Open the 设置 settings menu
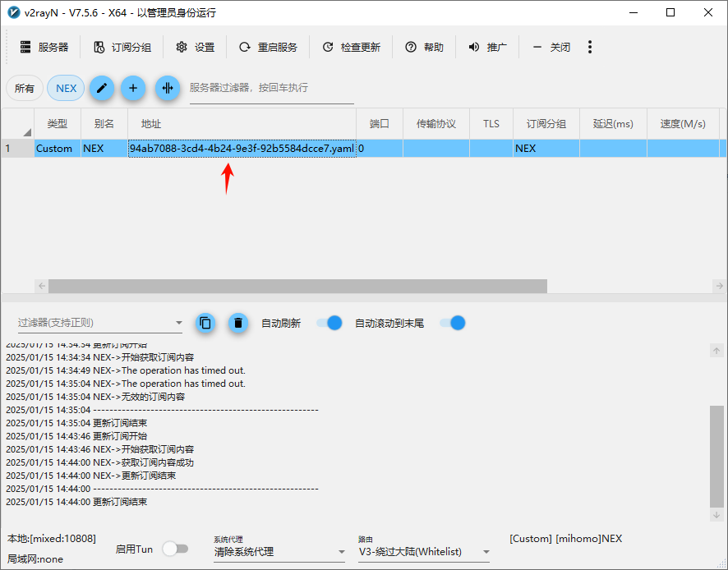The width and height of the screenshot is (728, 570). 196,48
